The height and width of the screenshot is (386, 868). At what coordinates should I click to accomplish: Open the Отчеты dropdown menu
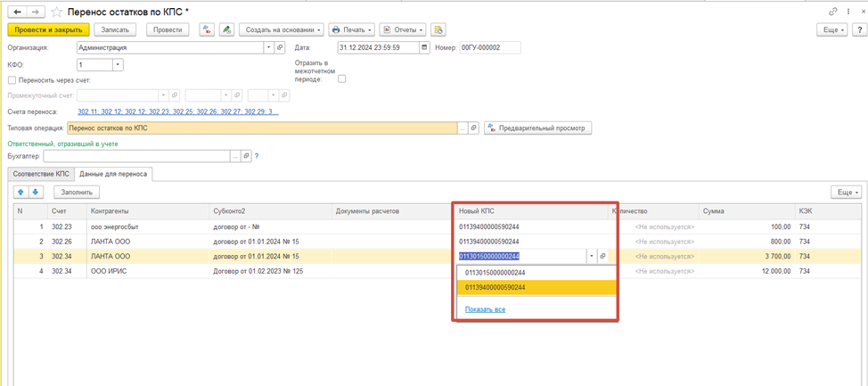pos(404,30)
